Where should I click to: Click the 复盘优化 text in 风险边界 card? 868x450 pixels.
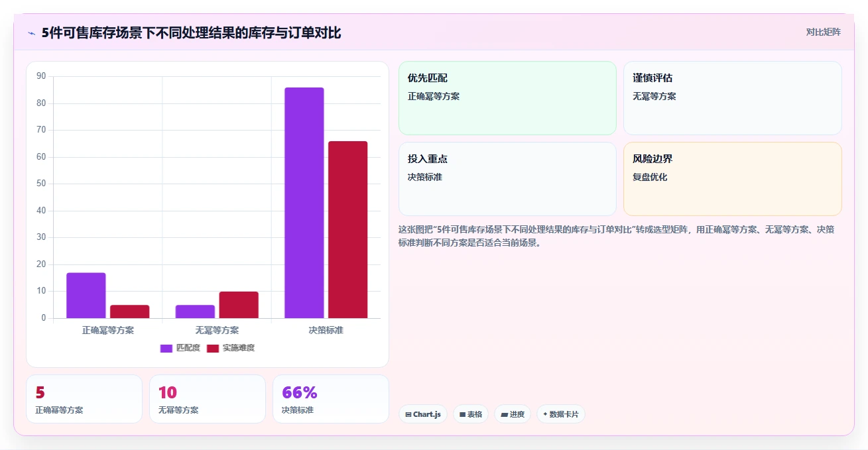(x=651, y=177)
